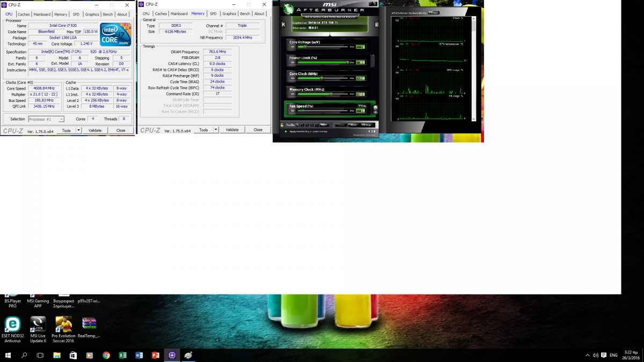Open Pro Evolution Soccer 2016 desktop icon
Screen dimensions: 644x362
click(63, 329)
